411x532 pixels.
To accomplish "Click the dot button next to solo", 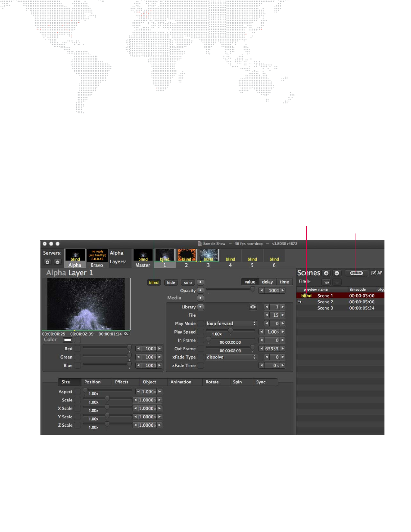I will (200, 283).
